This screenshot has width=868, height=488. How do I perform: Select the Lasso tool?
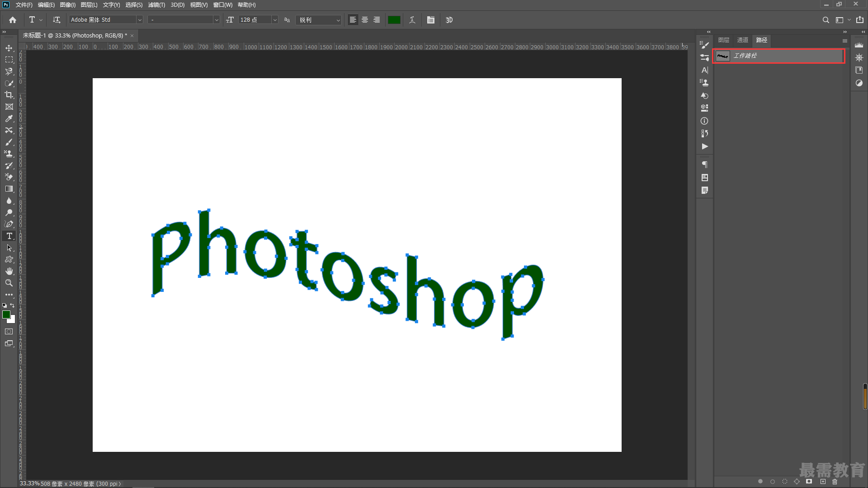coord(9,71)
